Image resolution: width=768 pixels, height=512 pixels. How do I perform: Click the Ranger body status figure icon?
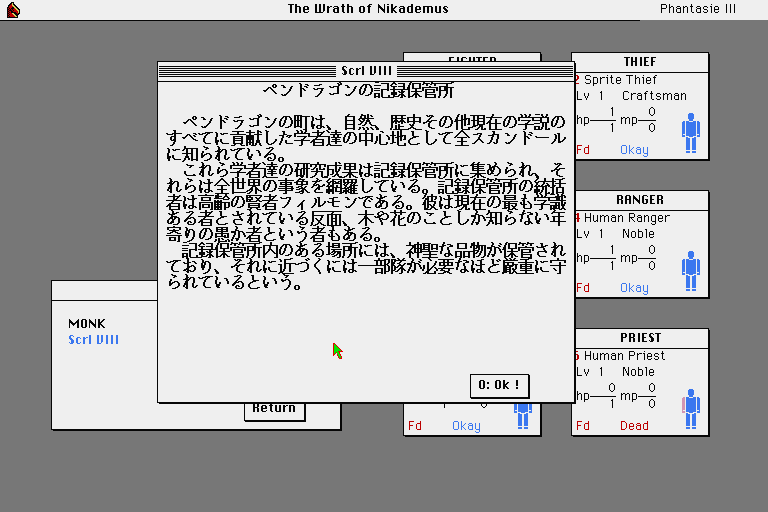(x=691, y=271)
